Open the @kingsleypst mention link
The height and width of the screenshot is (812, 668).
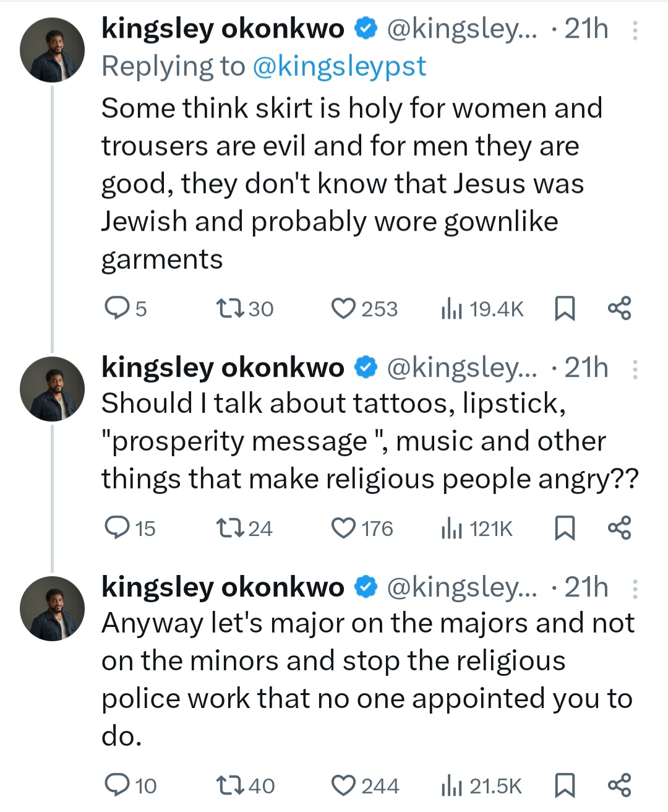click(x=340, y=66)
